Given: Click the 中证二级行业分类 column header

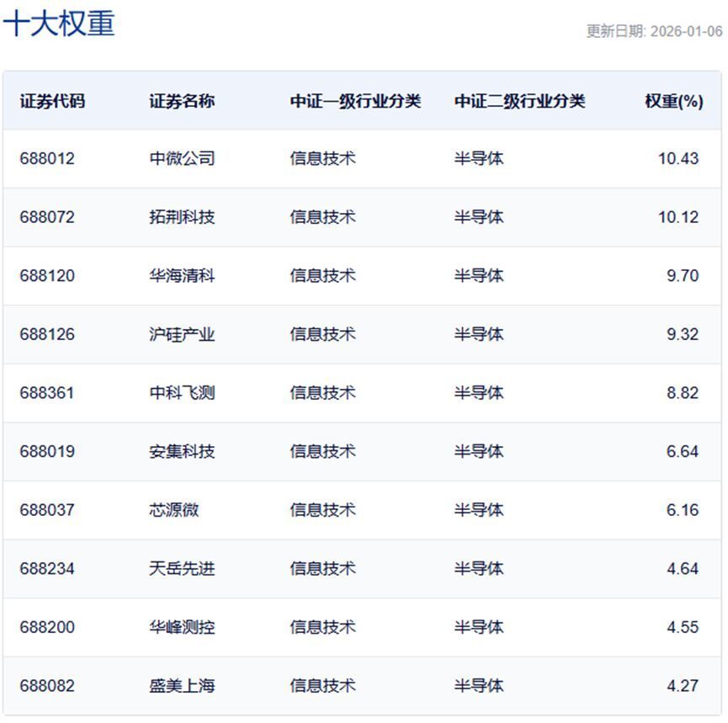Looking at the screenshot, I should pyautogui.click(x=518, y=98).
